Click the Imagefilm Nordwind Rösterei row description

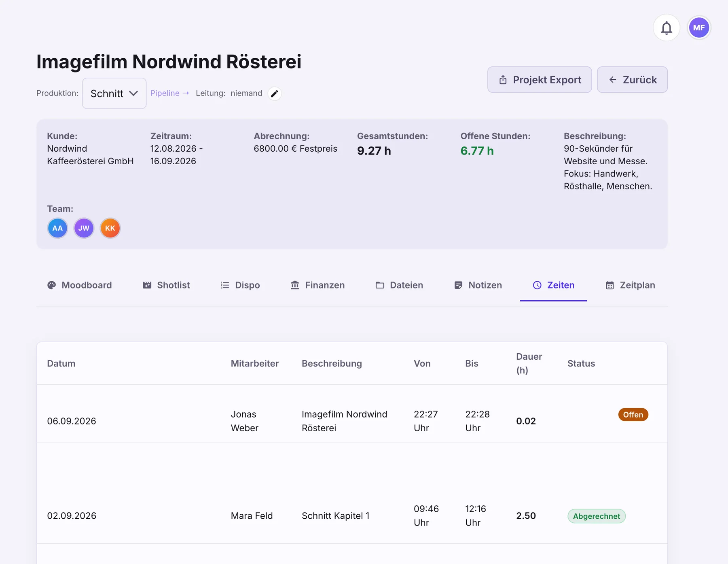click(345, 421)
